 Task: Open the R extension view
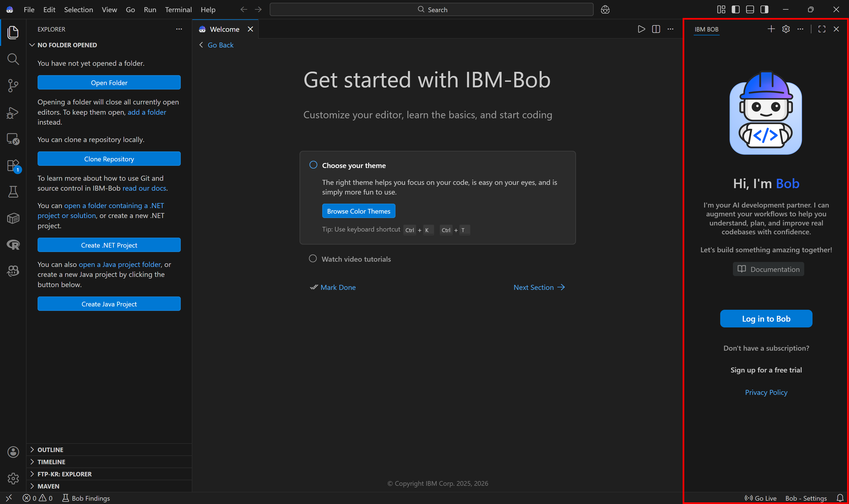pos(13,245)
